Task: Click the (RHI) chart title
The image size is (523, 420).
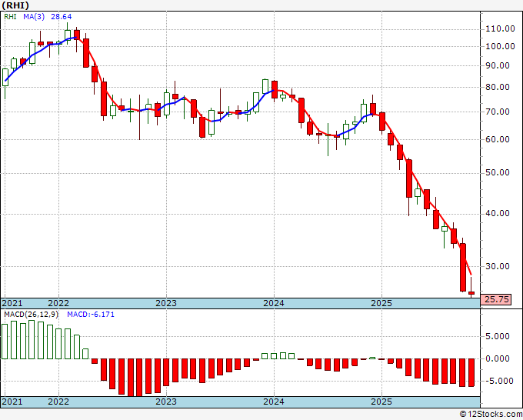Action: [15, 5]
